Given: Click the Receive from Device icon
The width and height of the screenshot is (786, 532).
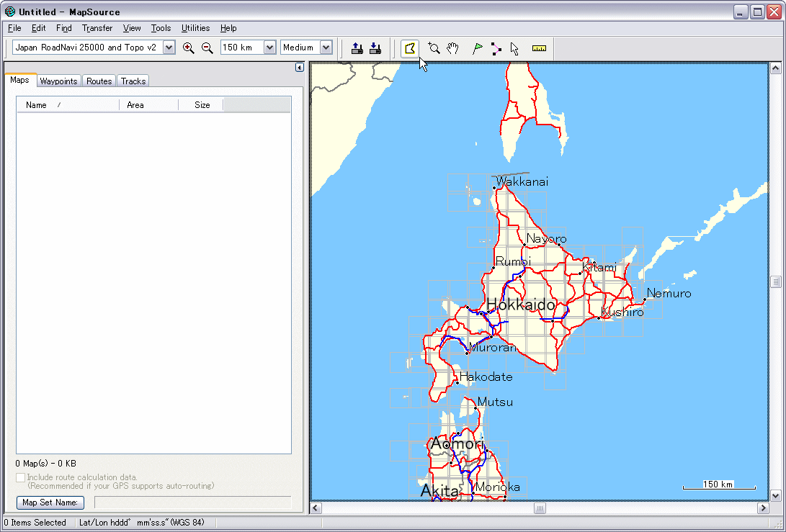Looking at the screenshot, I should (375, 48).
